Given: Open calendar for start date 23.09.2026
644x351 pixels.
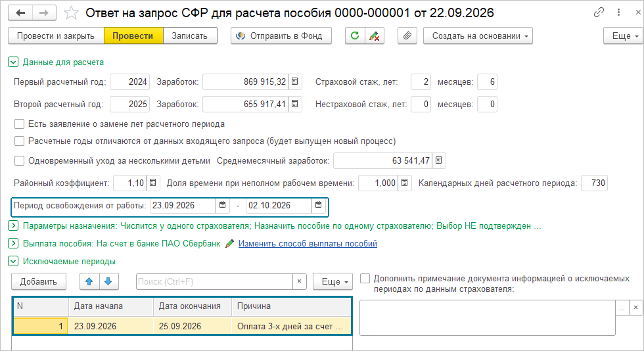Looking at the screenshot, I should (222, 205).
